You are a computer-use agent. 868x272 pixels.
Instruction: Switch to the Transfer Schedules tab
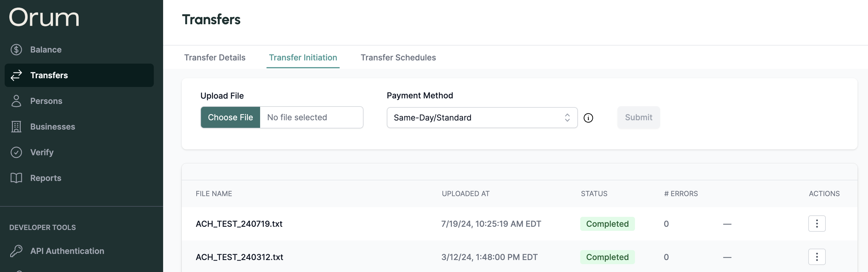tap(398, 57)
